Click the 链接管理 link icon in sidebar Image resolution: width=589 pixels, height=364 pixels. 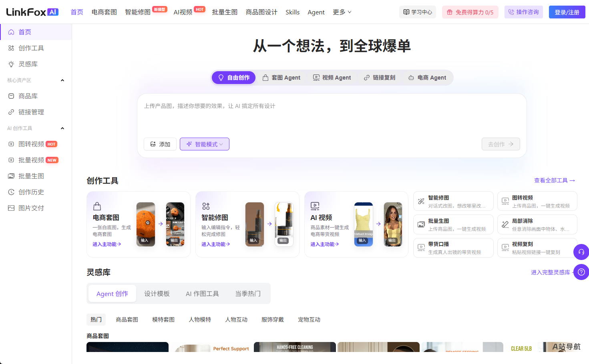[11, 112]
